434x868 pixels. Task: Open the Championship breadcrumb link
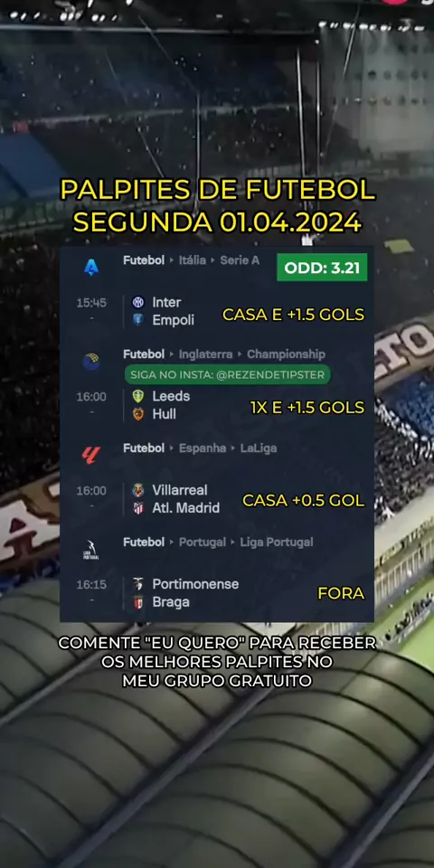click(x=286, y=354)
